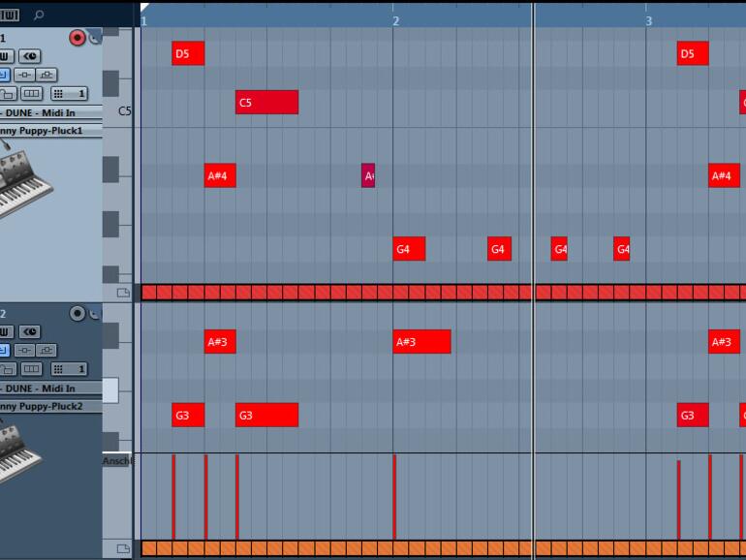Select the magenta note just before bar 2
The image size is (746, 560).
point(368,175)
